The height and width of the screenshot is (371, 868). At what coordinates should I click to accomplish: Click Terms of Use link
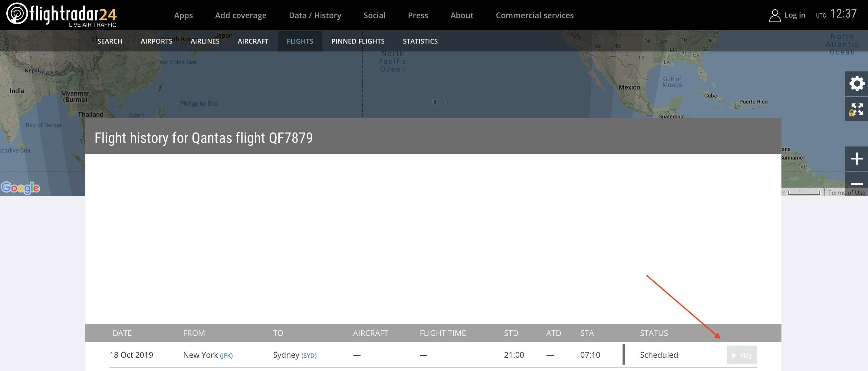point(847,192)
